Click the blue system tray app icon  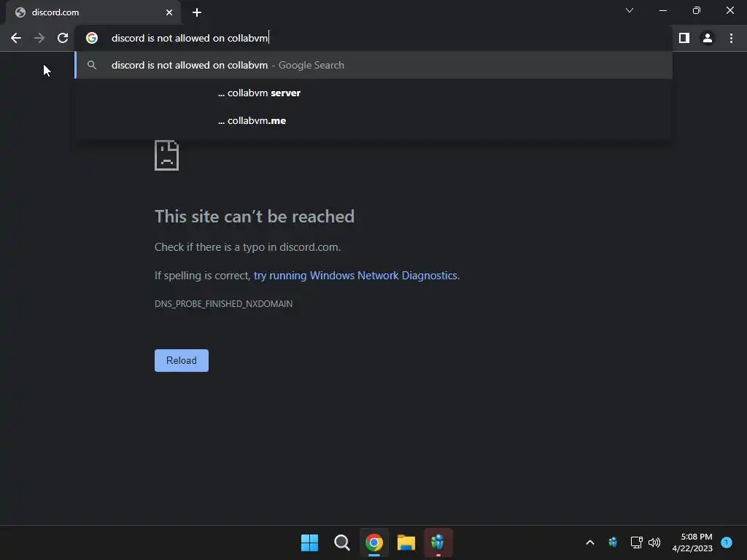[x=613, y=542]
